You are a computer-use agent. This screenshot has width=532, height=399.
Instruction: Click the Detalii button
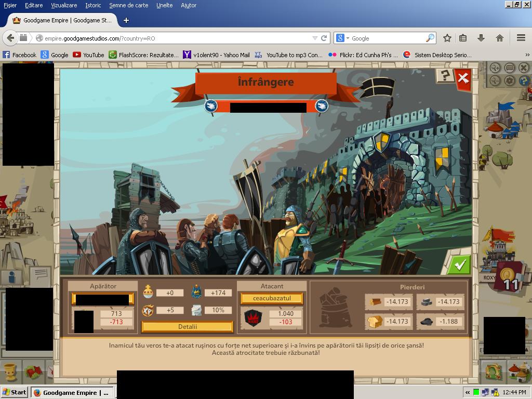[x=187, y=326]
